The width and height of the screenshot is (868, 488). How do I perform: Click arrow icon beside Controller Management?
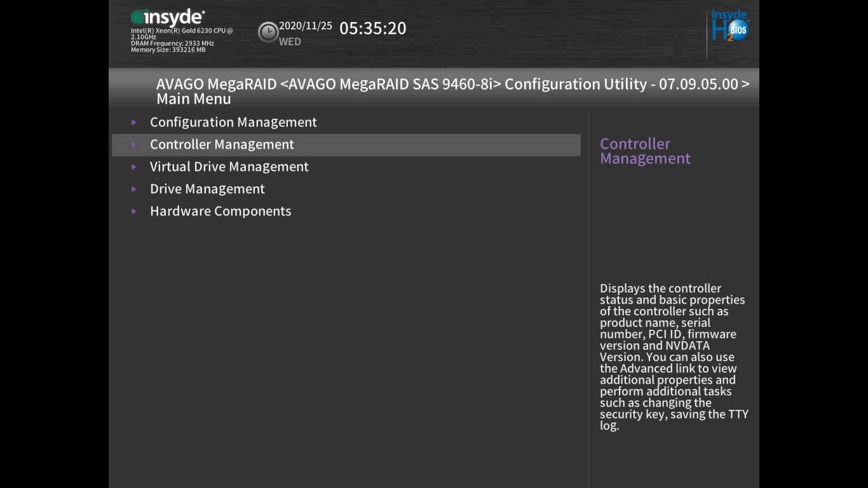tap(134, 144)
